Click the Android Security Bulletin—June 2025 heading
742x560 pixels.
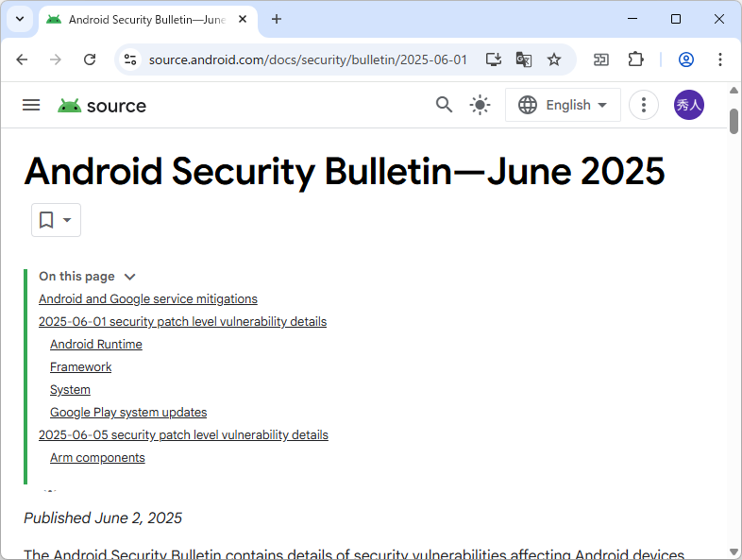345,171
